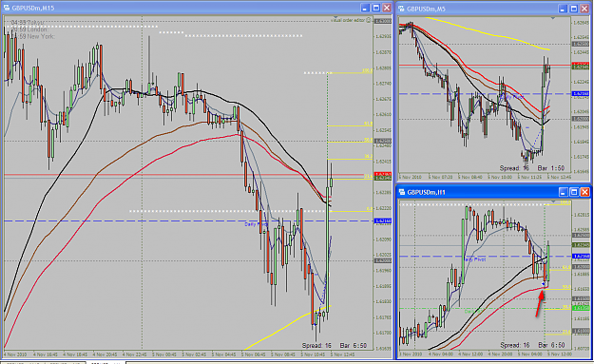Click the Daily Pivot label in H1 chart
The image size is (594, 364).
click(474, 259)
